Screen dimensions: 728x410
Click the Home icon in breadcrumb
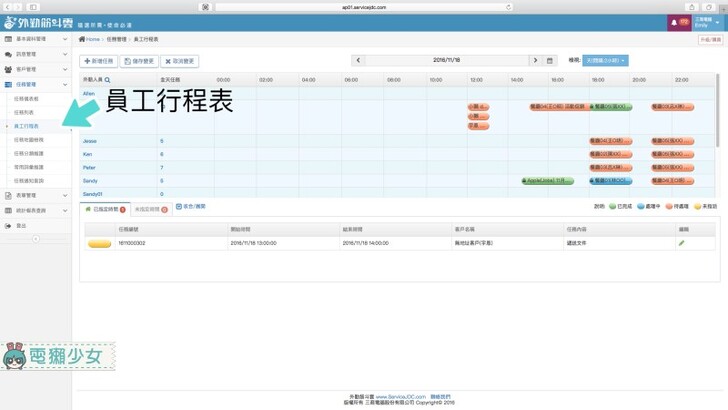click(x=84, y=39)
